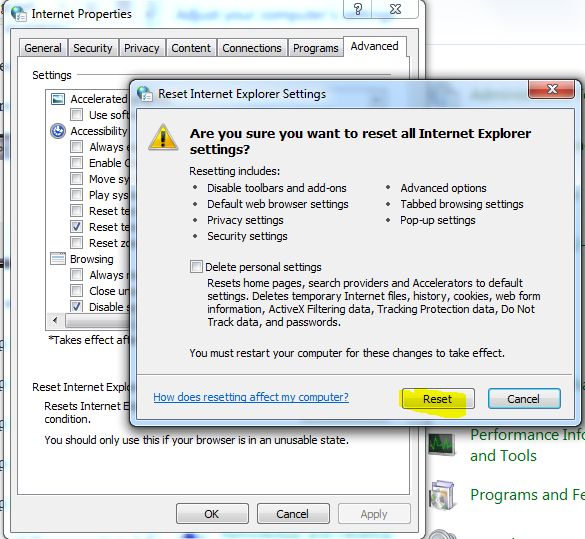Screen dimensions: 585x539
Task: Switch to the Security tab
Action: pos(93,48)
